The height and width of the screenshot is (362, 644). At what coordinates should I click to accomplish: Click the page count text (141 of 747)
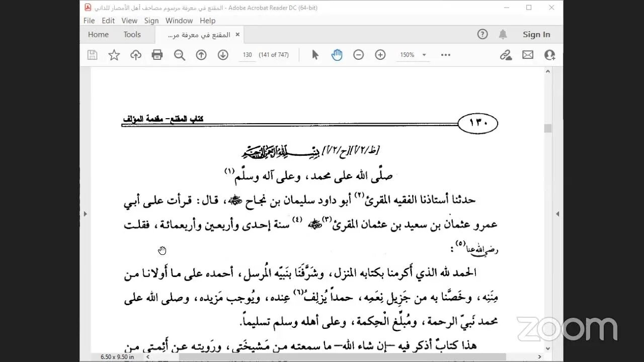[274, 55]
